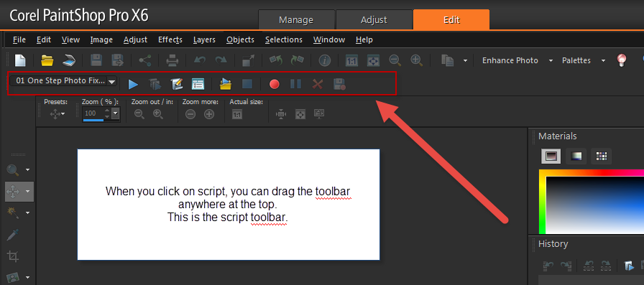Open the File menu

click(x=19, y=39)
